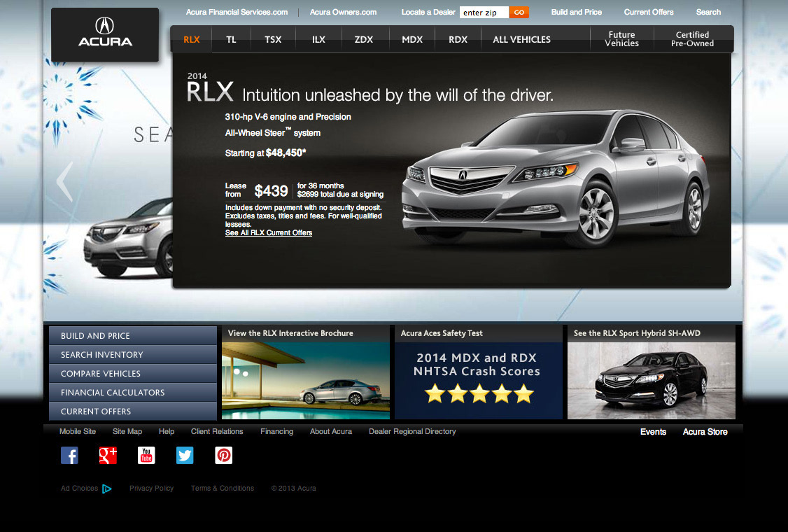The width and height of the screenshot is (788, 532).
Task: Click the COMPARE VEHICLES button
Action: 133,374
